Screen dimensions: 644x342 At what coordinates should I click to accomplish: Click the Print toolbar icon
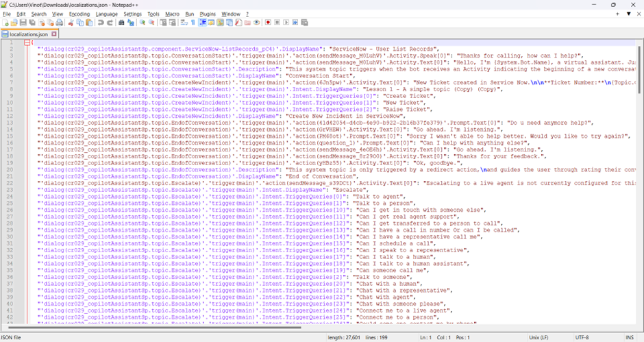pos(60,23)
